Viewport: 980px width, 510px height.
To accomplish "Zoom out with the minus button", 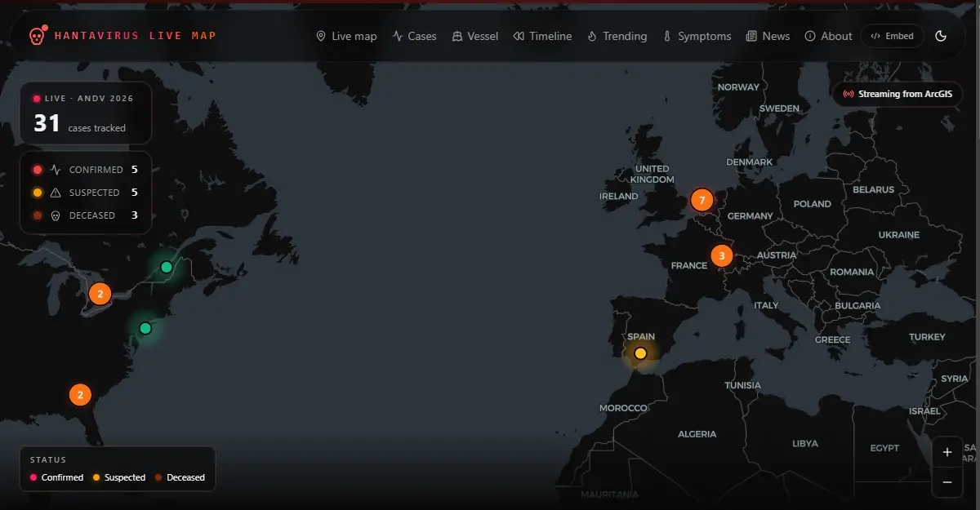I will pyautogui.click(x=947, y=482).
